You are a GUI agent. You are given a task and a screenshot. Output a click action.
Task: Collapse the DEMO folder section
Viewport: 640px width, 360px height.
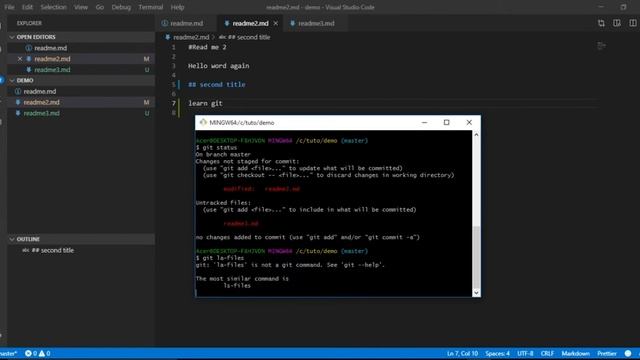[81, 80]
